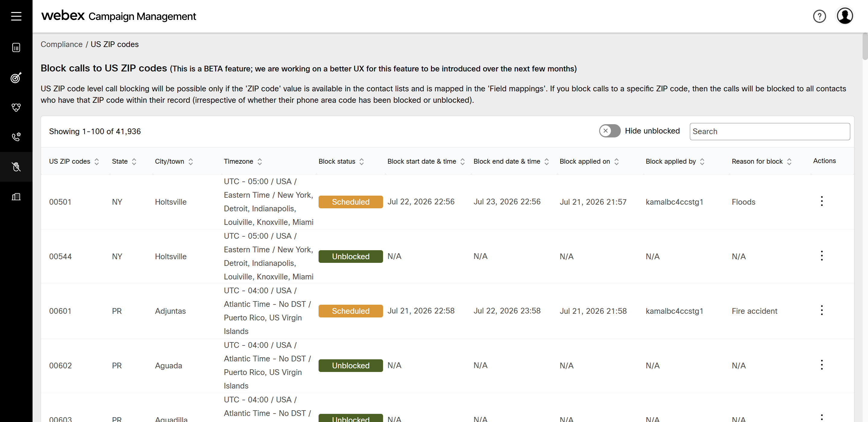This screenshot has height=422, width=868.
Task: Sort by Block applied by column
Action: (x=702, y=162)
